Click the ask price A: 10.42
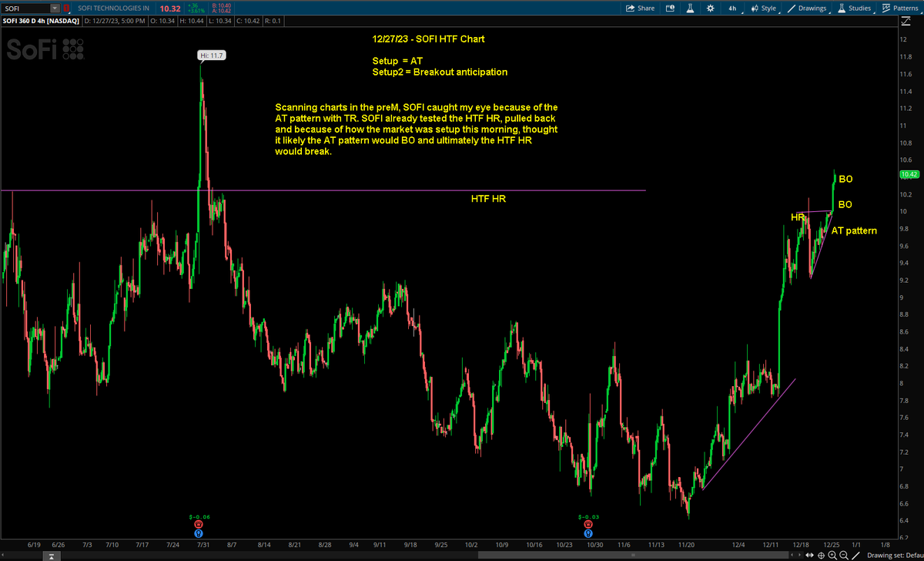Viewport: 924px width, 561px height. tap(220, 11)
